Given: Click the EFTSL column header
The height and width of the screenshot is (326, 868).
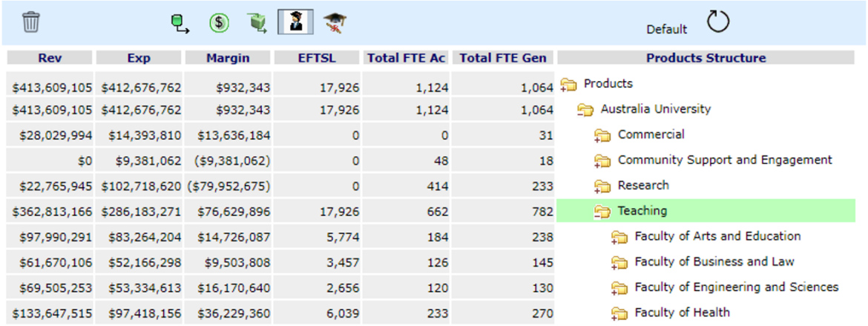Looking at the screenshot, I should [x=317, y=58].
